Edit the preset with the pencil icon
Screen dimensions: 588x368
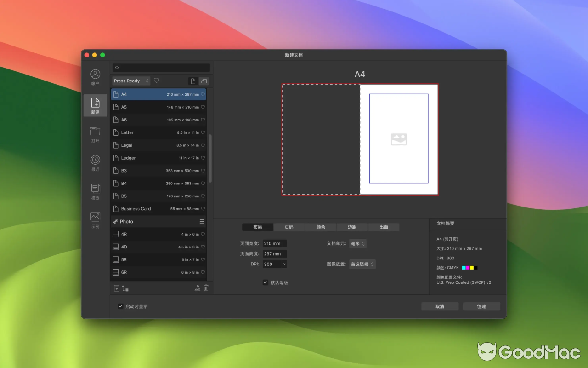click(197, 288)
